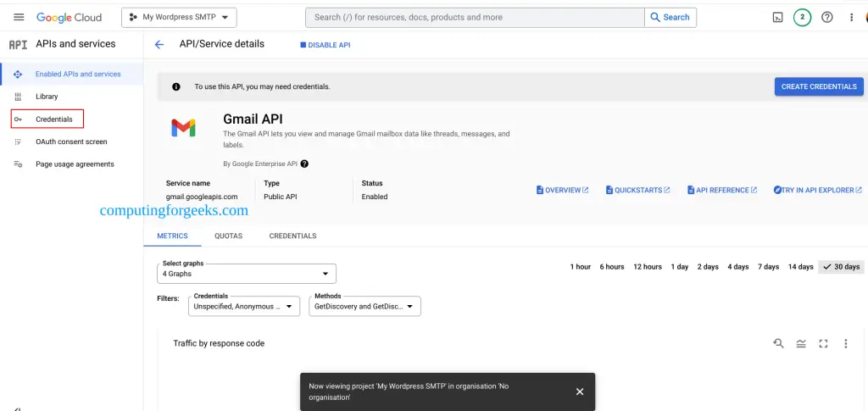Click the reset zoom icon on chart
868x411 pixels.
(x=778, y=343)
